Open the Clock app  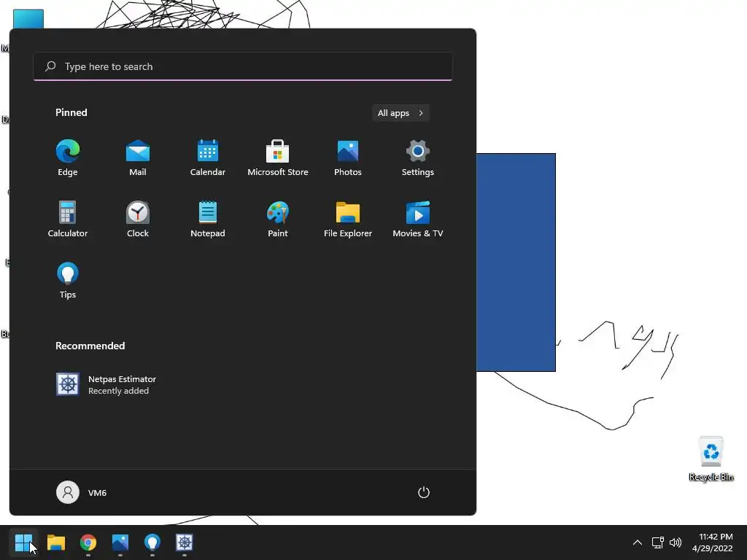coord(138,219)
